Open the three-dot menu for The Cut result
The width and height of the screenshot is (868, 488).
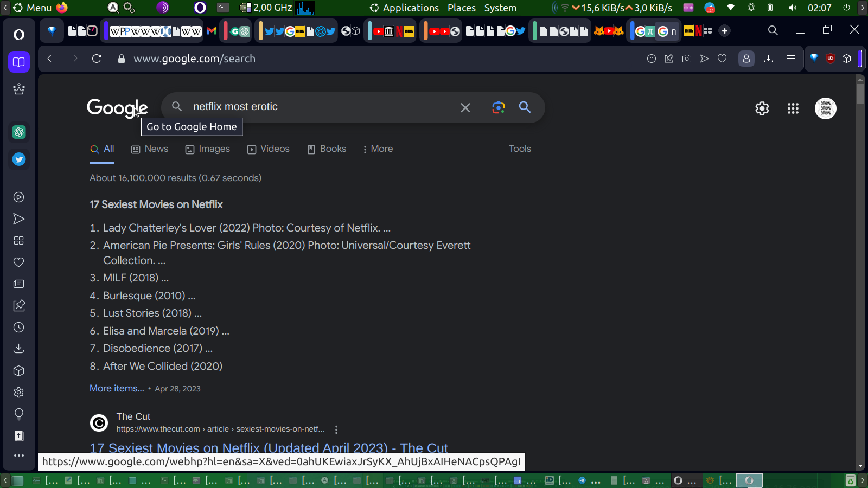point(336,429)
